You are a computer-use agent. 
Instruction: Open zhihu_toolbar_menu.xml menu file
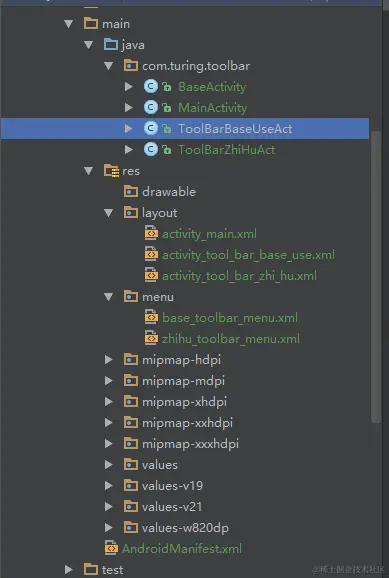click(231, 339)
